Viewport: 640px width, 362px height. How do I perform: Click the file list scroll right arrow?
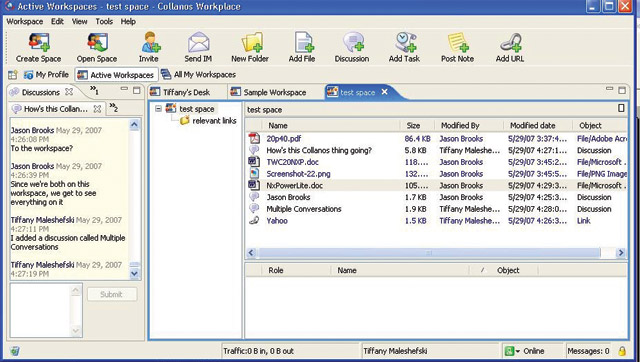(620, 253)
